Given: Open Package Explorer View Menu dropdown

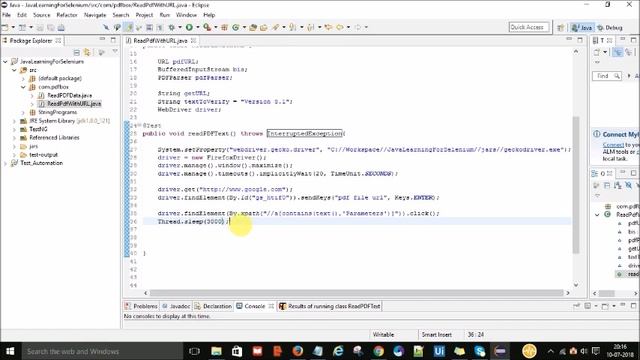Looking at the screenshot, I should tap(115, 52).
